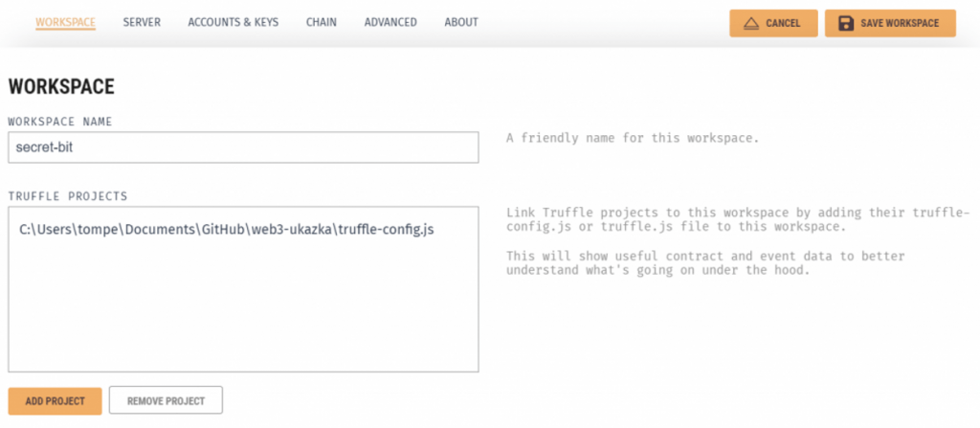The width and height of the screenshot is (980, 428).
Task: Click the Add Project button
Action: click(x=55, y=400)
